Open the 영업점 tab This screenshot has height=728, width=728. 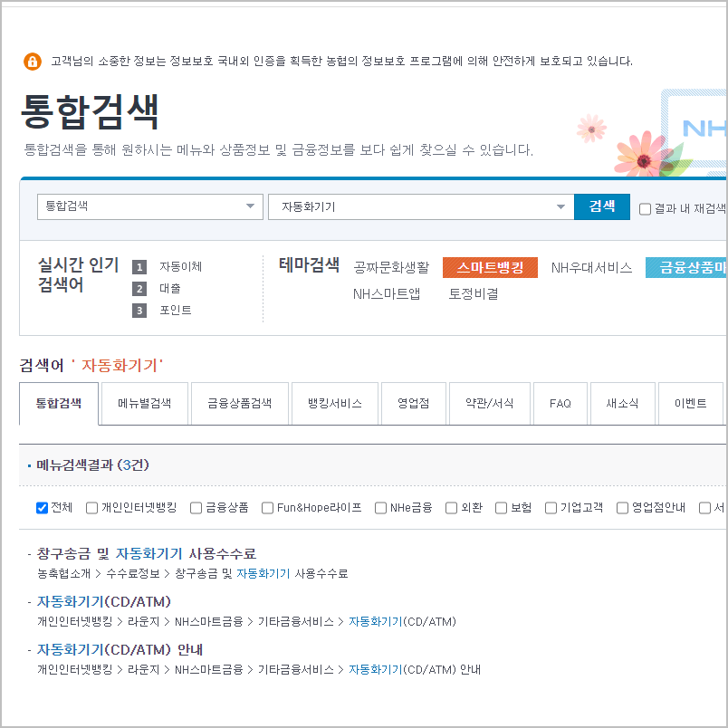click(413, 404)
